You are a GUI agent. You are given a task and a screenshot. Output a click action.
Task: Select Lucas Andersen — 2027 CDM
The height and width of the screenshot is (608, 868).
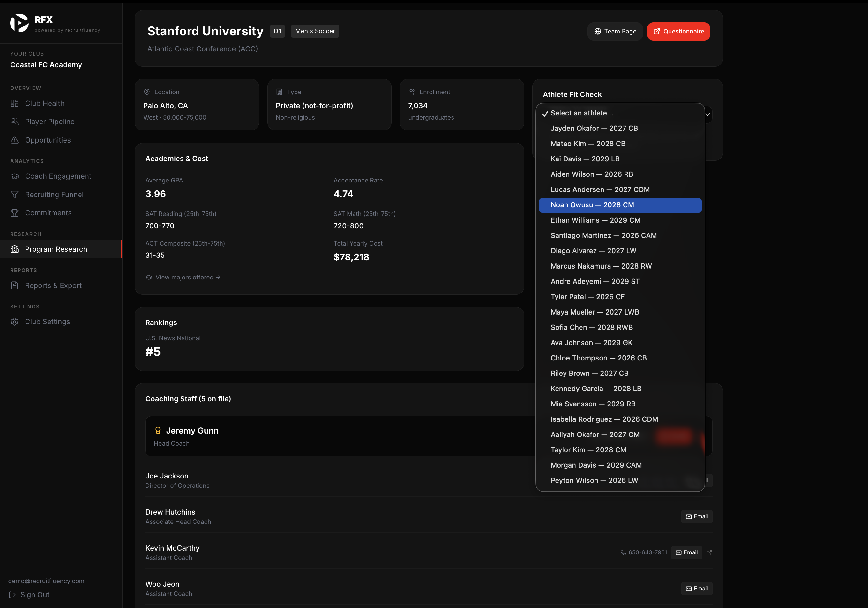click(620, 190)
